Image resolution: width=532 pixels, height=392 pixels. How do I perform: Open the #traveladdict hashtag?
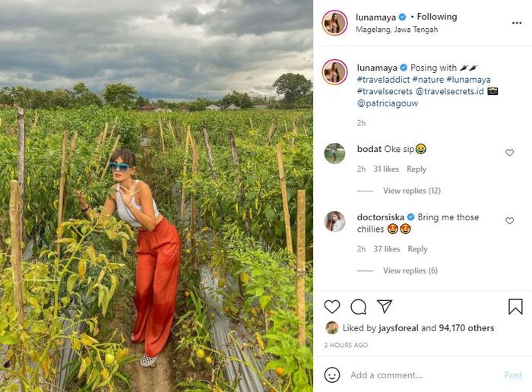point(385,79)
